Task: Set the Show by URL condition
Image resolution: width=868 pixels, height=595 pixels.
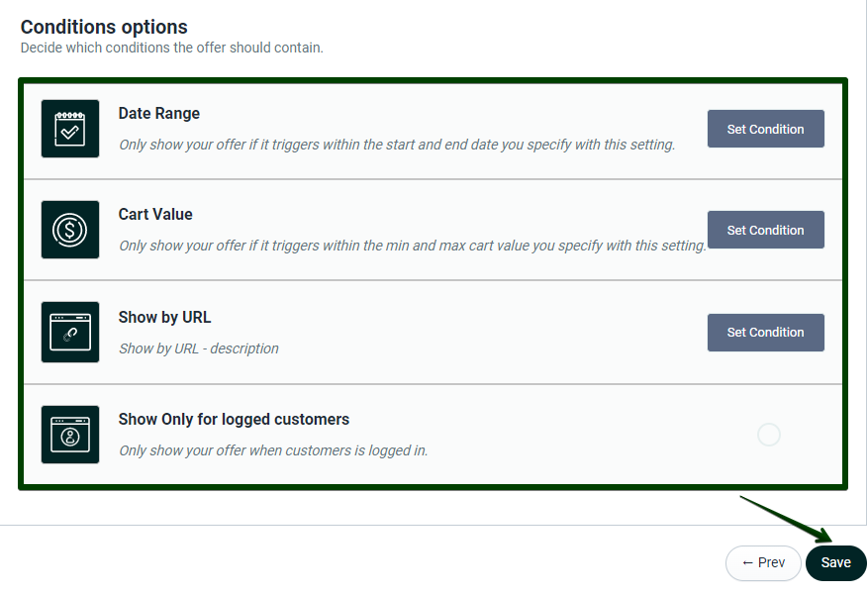Action: 765,332
